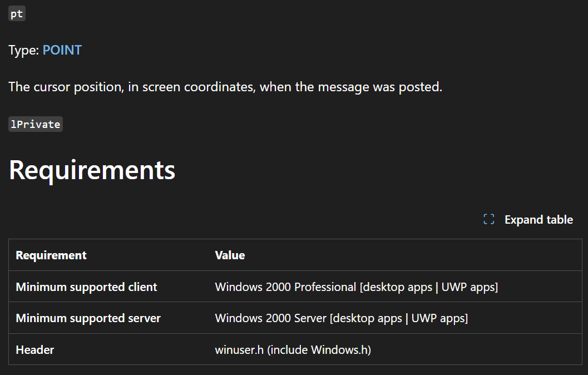Image resolution: width=588 pixels, height=375 pixels.
Task: Select the pt code label
Action: 17,14
